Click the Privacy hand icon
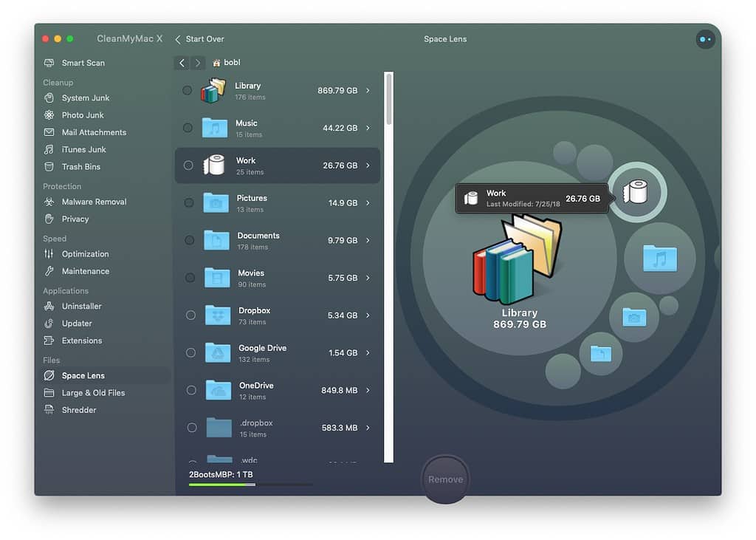The image size is (756, 540). click(x=49, y=219)
